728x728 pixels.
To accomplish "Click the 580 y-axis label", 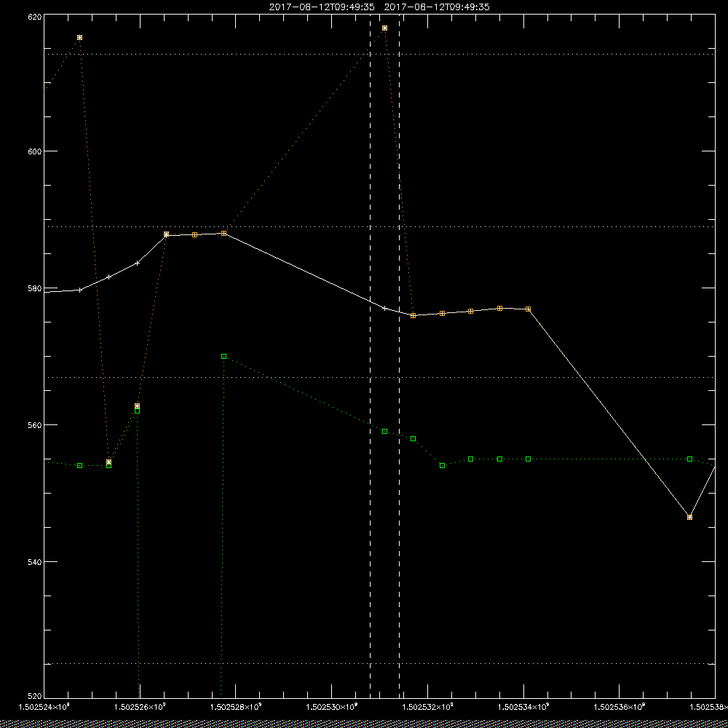I will [x=35, y=288].
